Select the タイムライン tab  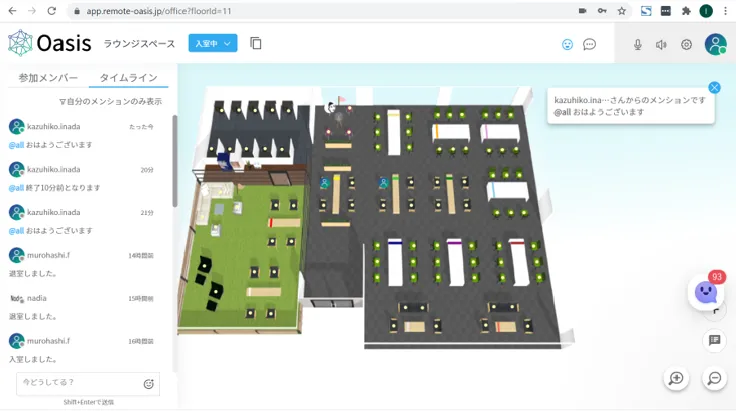pyautogui.click(x=128, y=78)
